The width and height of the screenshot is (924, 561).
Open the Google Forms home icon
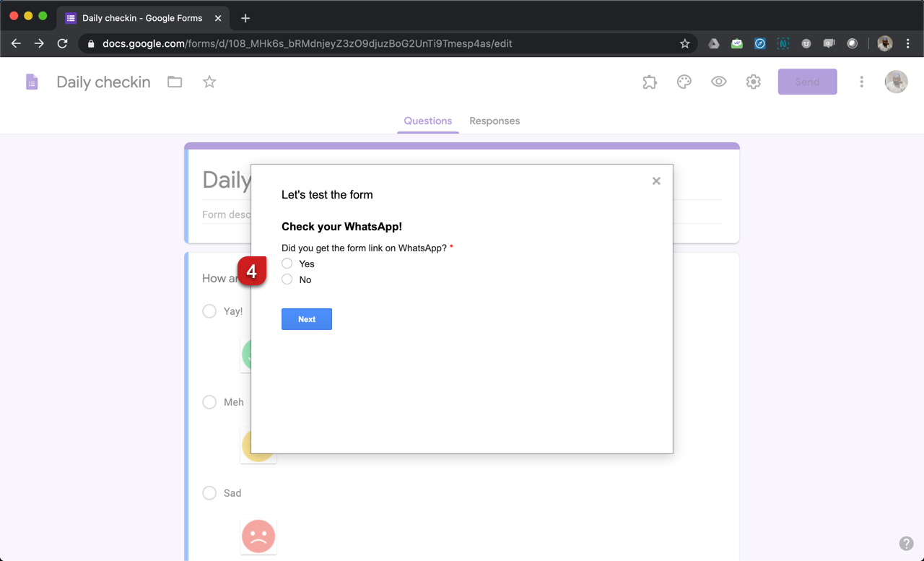(x=32, y=82)
